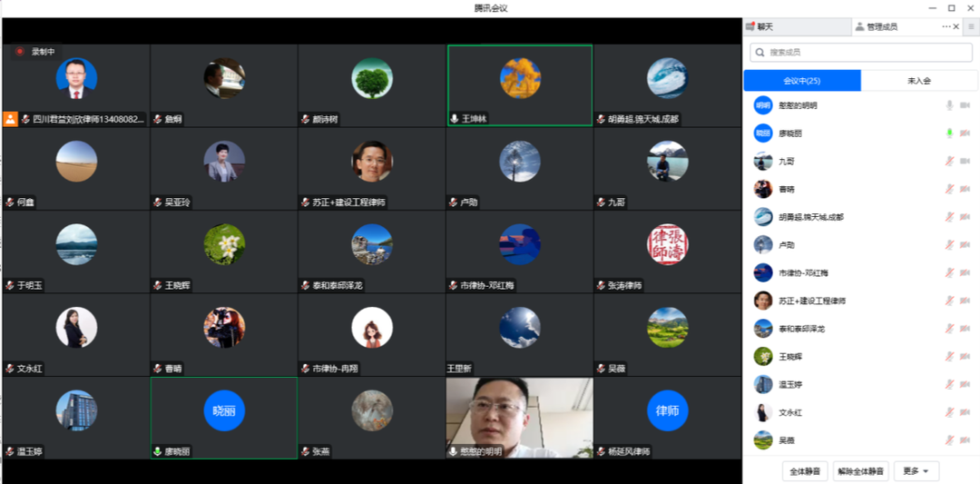The width and height of the screenshot is (980, 484).
Task: Select the 王坤林 video tile avatar
Action: click(x=520, y=78)
